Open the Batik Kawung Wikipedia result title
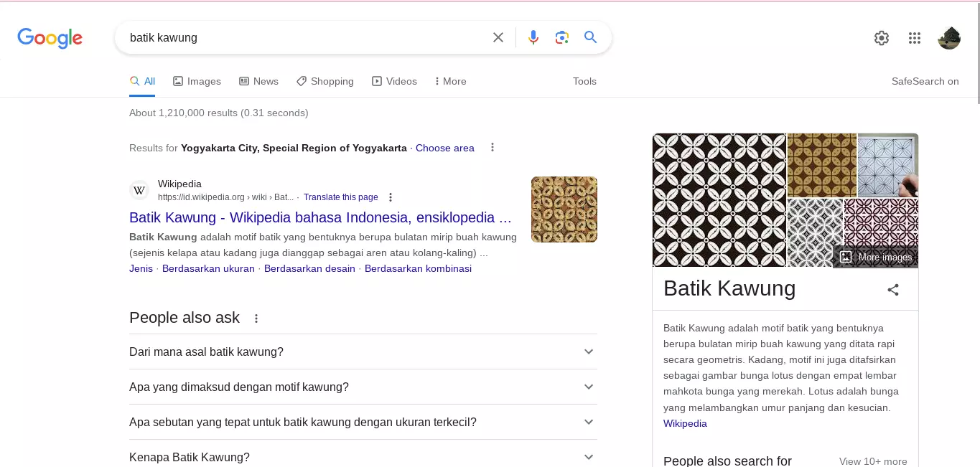The height and width of the screenshot is (467, 980). pyautogui.click(x=320, y=217)
